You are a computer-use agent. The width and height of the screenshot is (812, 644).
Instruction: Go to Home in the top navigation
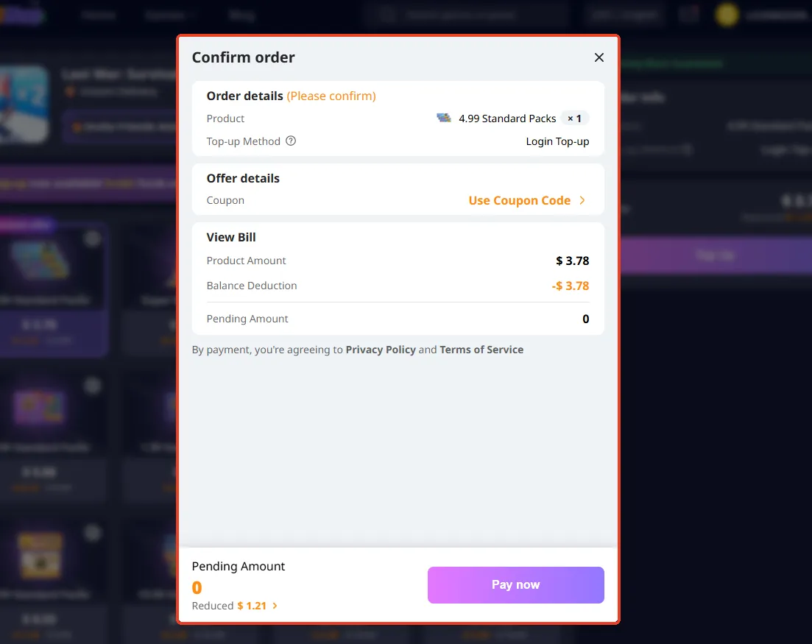98,15
